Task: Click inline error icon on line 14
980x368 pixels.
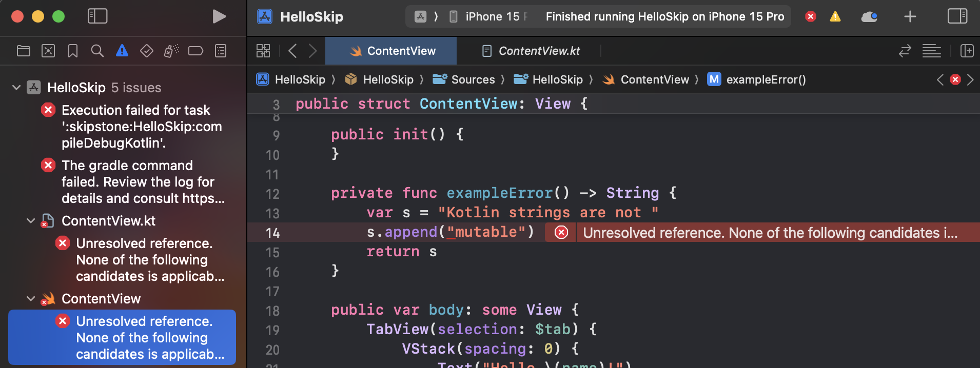Action: [x=561, y=232]
